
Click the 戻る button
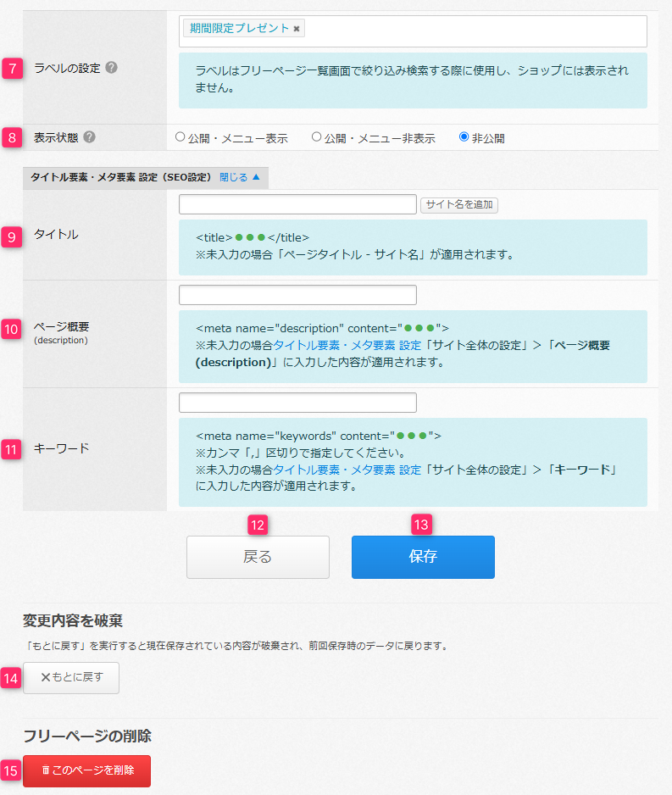tap(258, 557)
